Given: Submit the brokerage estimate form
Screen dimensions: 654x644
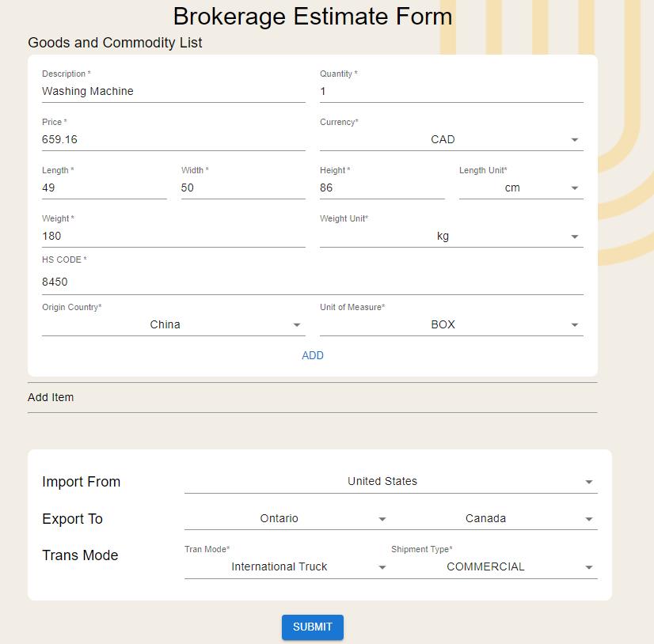Looking at the screenshot, I should [313, 627].
